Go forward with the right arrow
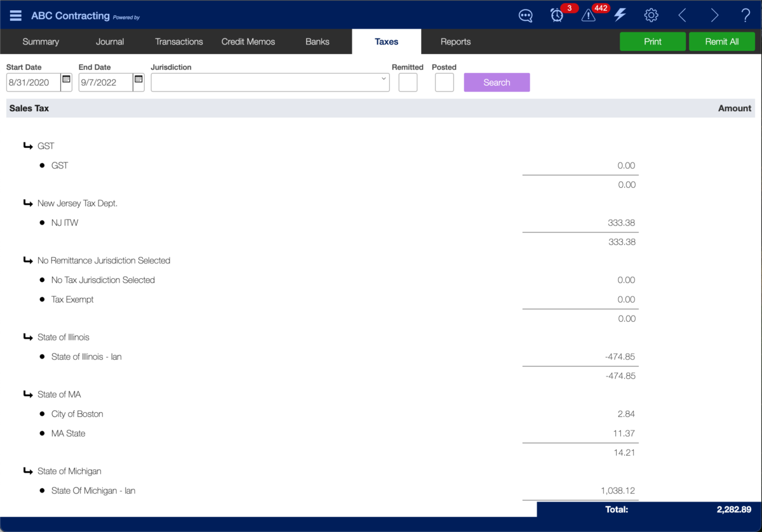This screenshot has height=532, width=762. point(714,15)
